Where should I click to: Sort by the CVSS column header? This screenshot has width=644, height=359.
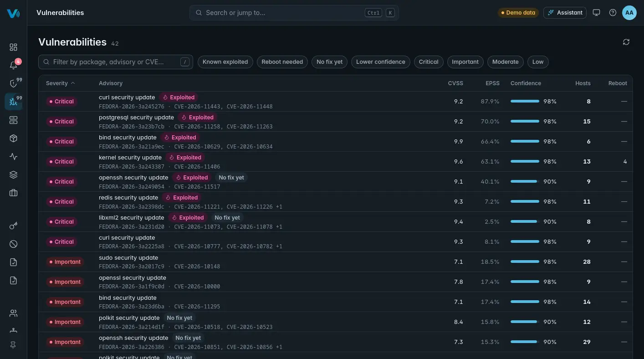455,83
